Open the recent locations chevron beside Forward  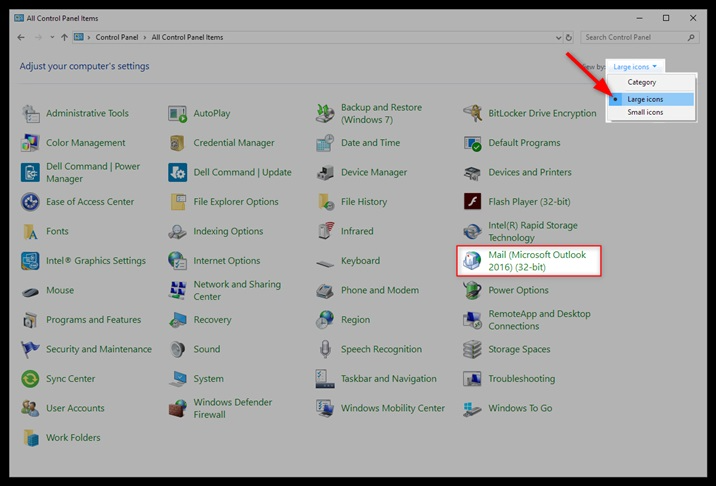point(52,38)
